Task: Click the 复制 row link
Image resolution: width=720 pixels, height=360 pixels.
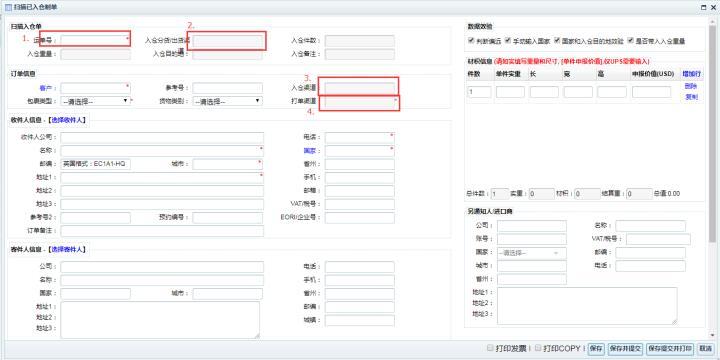Action: pyautogui.click(x=691, y=97)
